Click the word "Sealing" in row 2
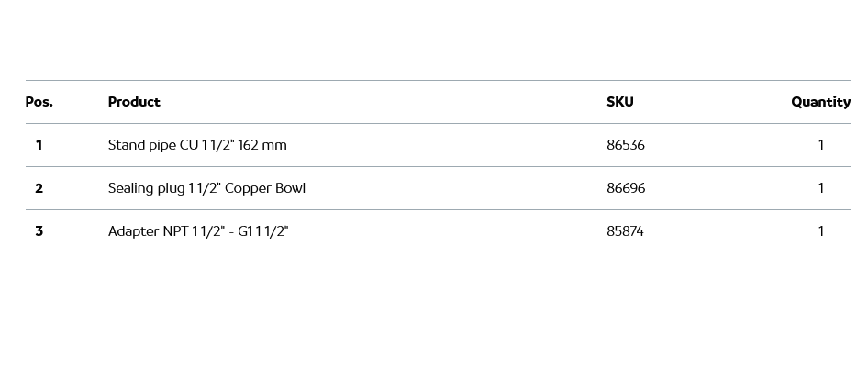Viewport: 868px width, 382px height. coord(131,188)
